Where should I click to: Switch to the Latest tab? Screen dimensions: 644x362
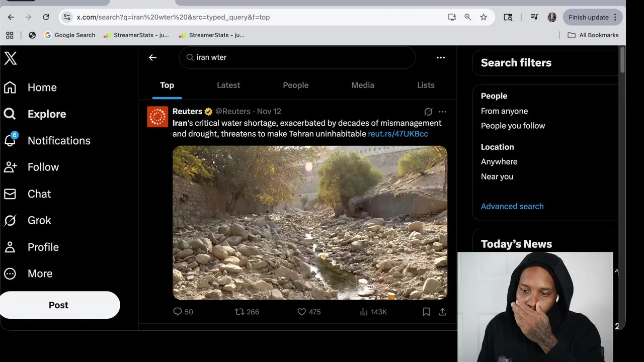point(228,85)
